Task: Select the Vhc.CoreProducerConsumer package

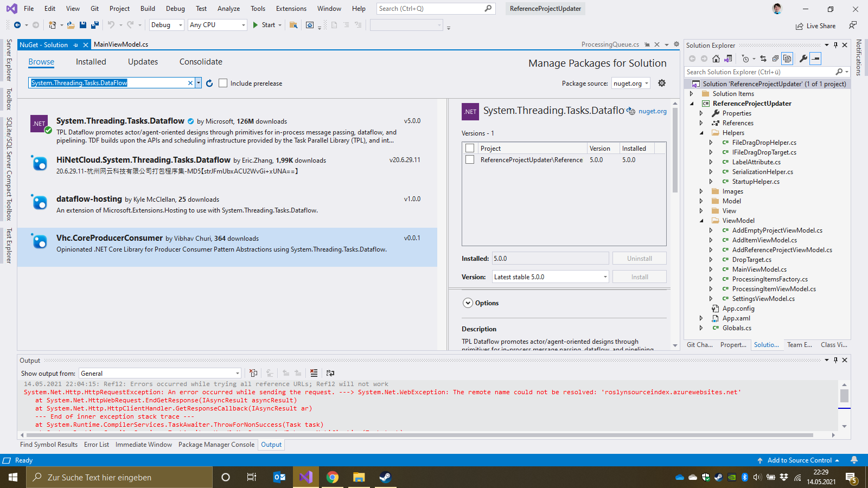Action: 227,247
